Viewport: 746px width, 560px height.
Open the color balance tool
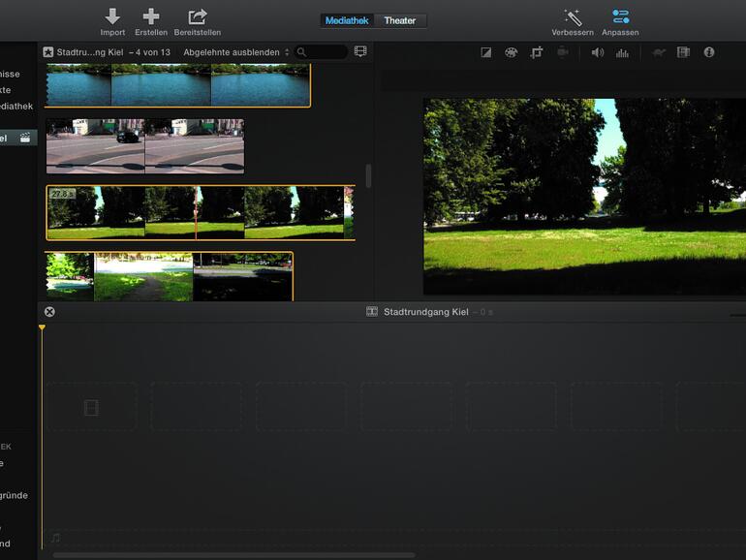click(486, 52)
